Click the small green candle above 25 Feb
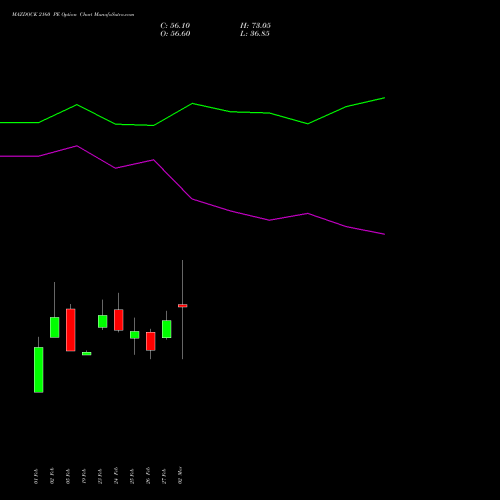The width and height of the screenshot is (500, 500). point(135,335)
